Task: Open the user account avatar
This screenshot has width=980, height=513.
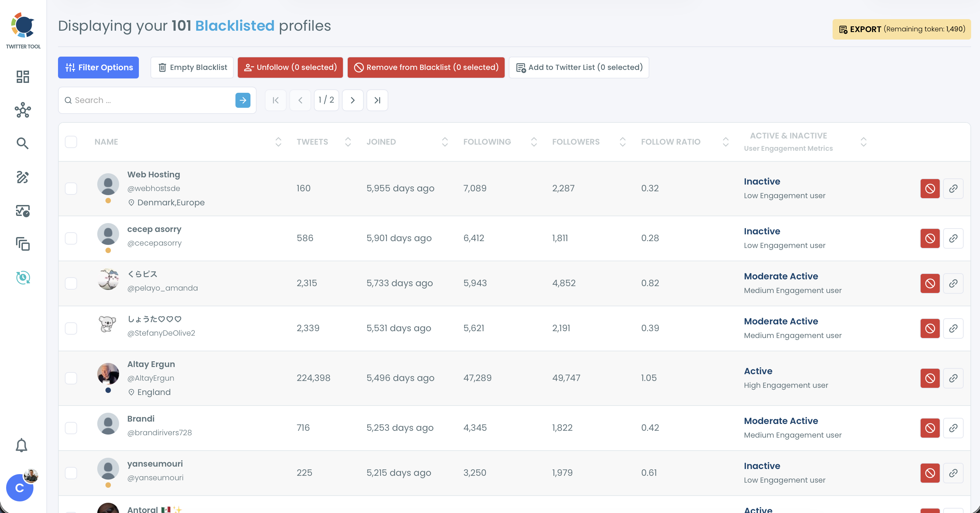Action: coord(20,487)
